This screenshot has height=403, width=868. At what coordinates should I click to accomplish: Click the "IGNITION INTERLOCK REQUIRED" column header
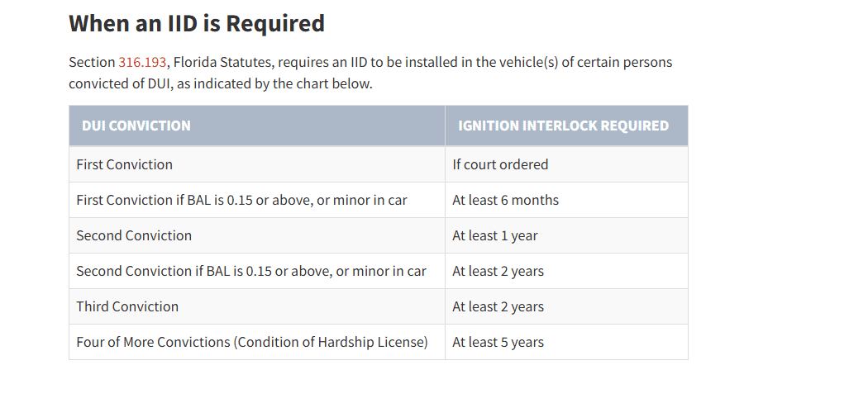[x=563, y=126]
